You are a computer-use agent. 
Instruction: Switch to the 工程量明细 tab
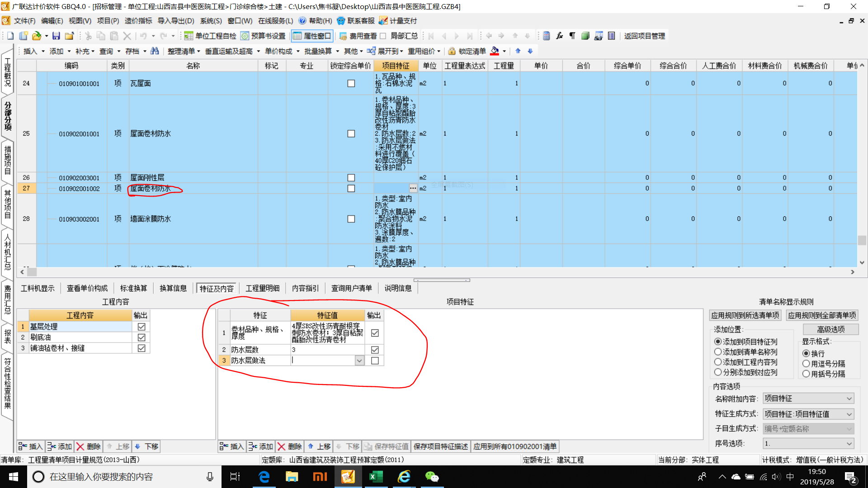point(262,288)
